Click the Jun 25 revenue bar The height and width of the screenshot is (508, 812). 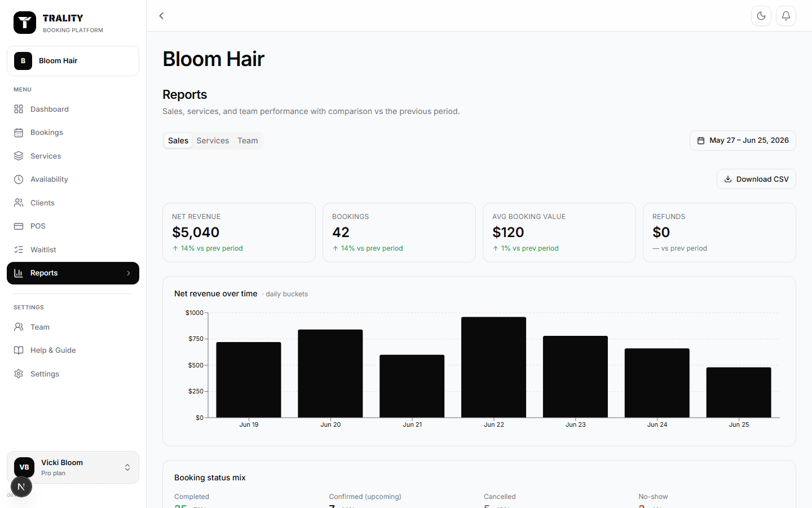tap(739, 393)
